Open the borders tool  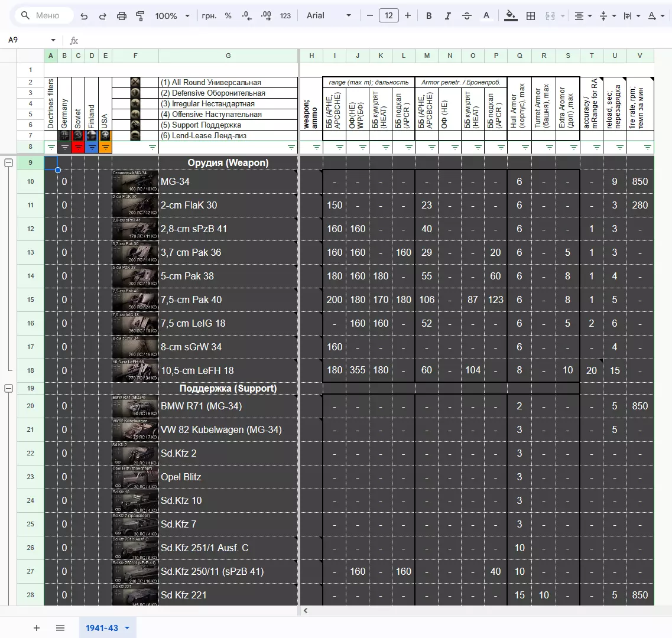(x=531, y=16)
